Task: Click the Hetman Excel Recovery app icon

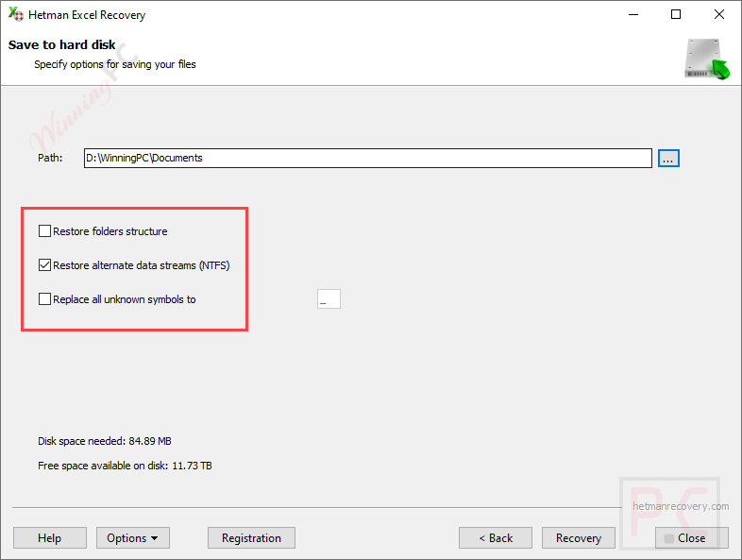Action: pos(15,14)
